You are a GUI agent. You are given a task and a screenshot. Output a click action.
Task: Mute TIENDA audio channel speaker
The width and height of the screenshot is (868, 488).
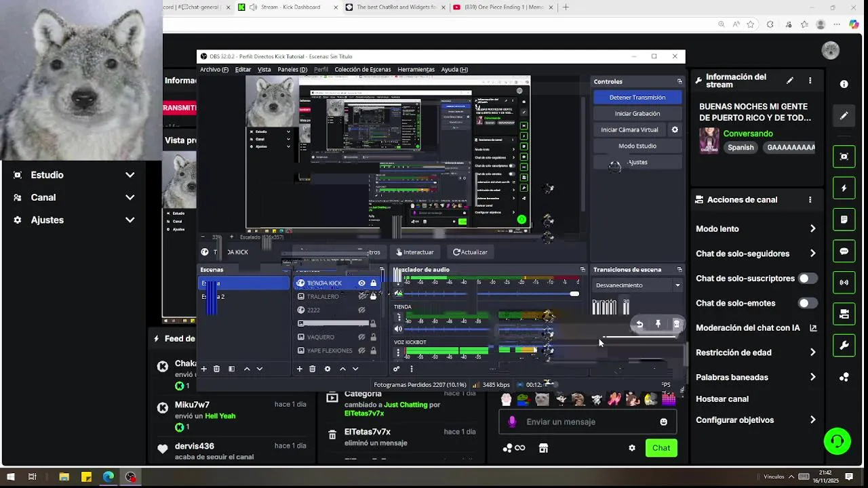398,329
